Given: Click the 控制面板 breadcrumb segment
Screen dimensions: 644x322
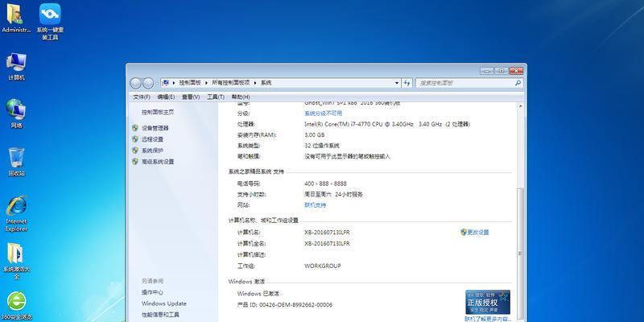Looking at the screenshot, I should click(190, 83).
